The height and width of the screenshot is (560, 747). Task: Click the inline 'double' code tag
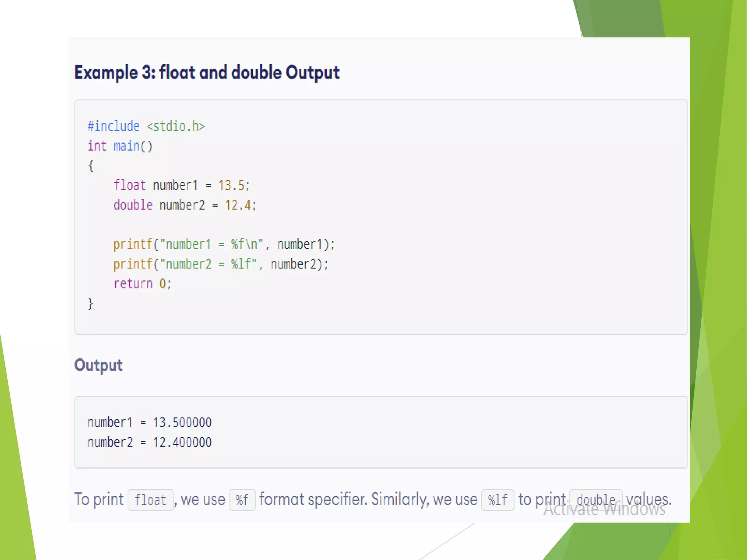tap(596, 500)
